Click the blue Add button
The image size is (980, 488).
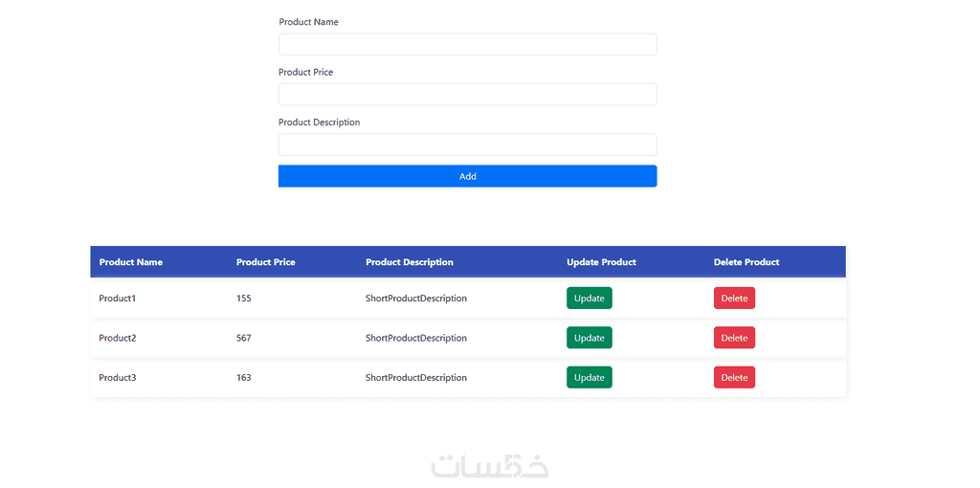point(467,176)
